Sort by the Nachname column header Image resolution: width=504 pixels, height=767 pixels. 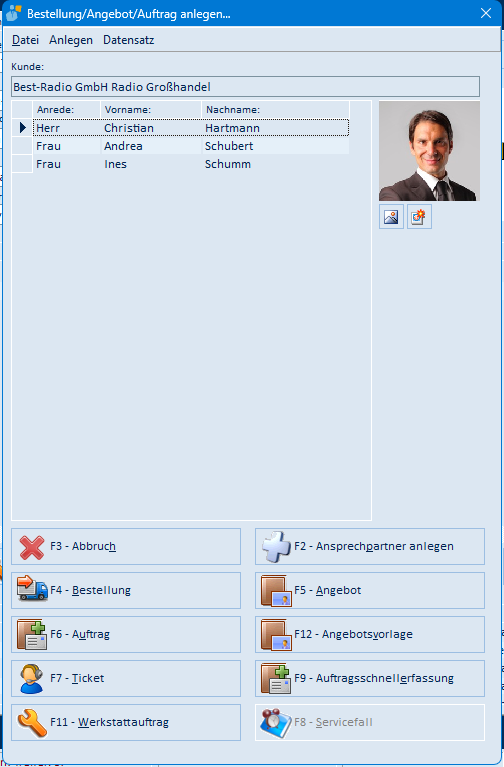[x=275, y=110]
